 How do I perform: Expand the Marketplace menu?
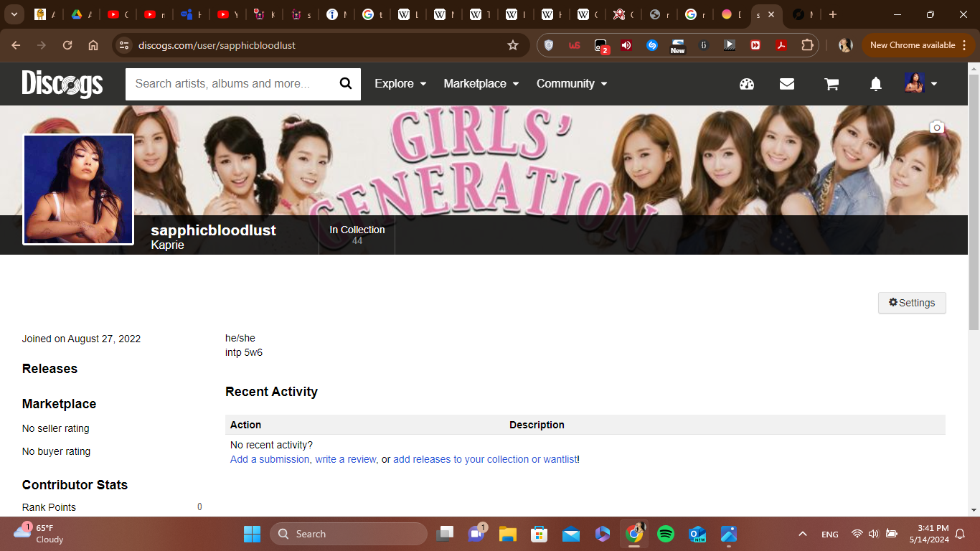coord(481,84)
